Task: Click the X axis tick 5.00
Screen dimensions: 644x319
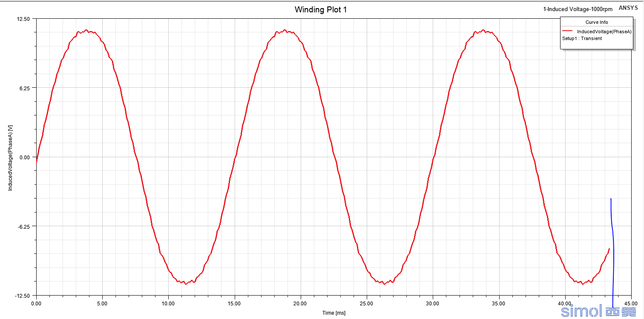Action: tap(103, 304)
